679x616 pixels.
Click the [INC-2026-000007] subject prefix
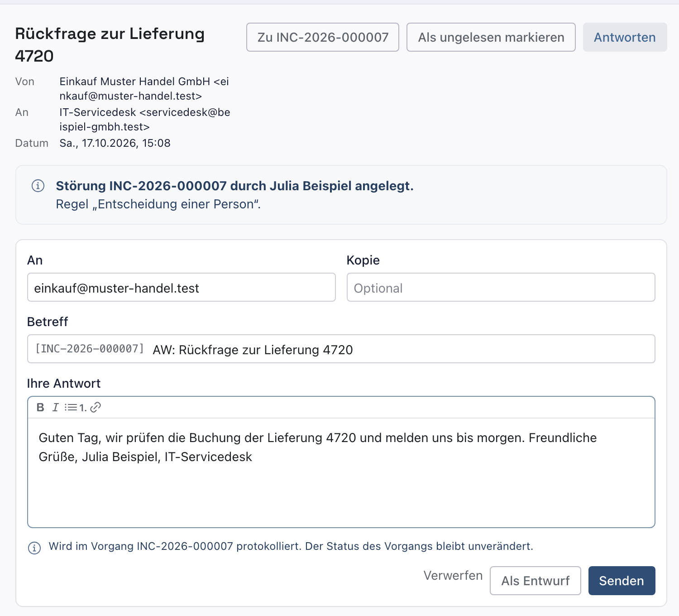90,349
